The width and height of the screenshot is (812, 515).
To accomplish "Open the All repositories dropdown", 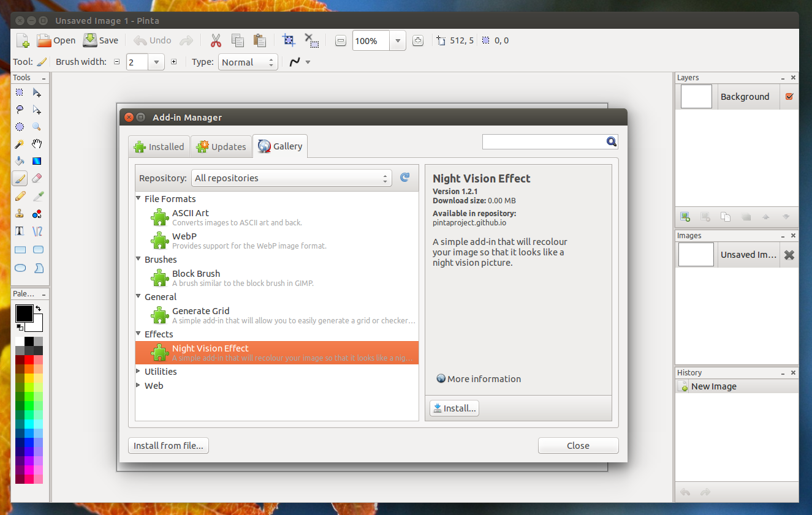I will [x=291, y=177].
